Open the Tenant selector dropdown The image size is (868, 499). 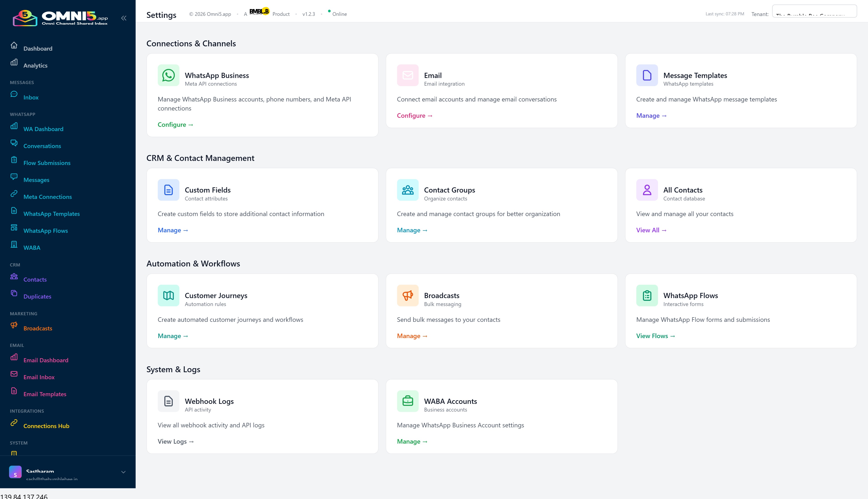pyautogui.click(x=814, y=12)
